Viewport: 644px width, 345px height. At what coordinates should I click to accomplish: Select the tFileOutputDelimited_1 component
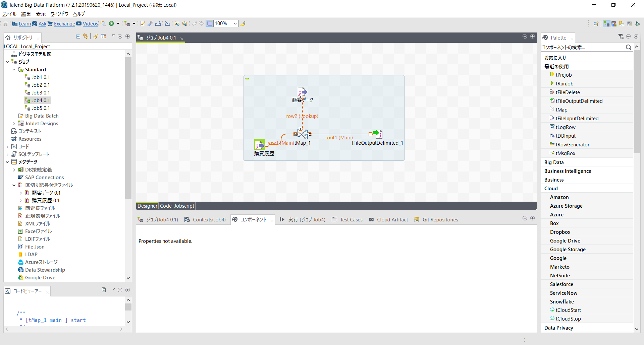[378, 134]
